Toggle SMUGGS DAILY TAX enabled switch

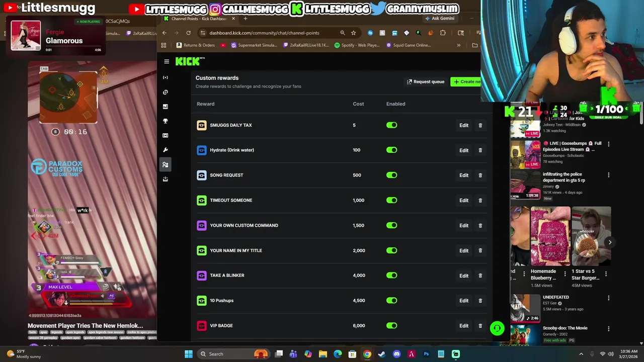(391, 125)
